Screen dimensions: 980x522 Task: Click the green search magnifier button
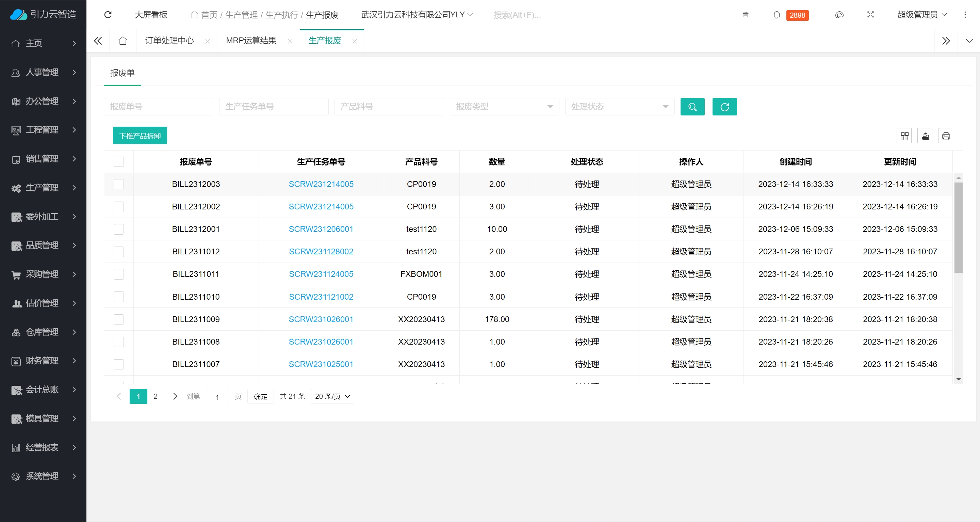tap(692, 107)
